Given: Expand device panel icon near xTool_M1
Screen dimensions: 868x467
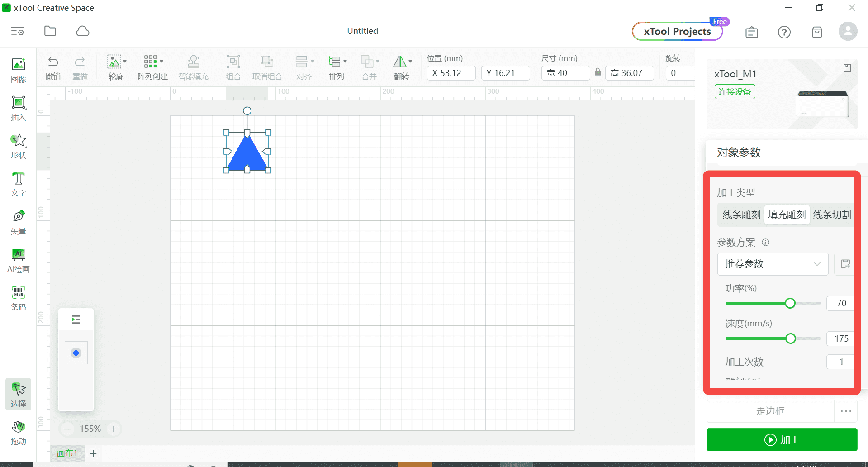Looking at the screenshot, I should 847,68.
